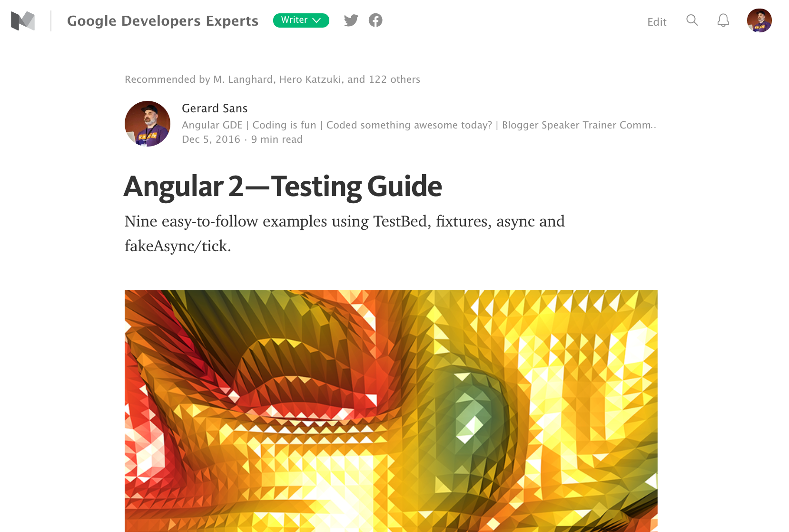This screenshot has height=532, width=789.
Task: Open the colorful polygon hero image
Action: click(x=391, y=411)
